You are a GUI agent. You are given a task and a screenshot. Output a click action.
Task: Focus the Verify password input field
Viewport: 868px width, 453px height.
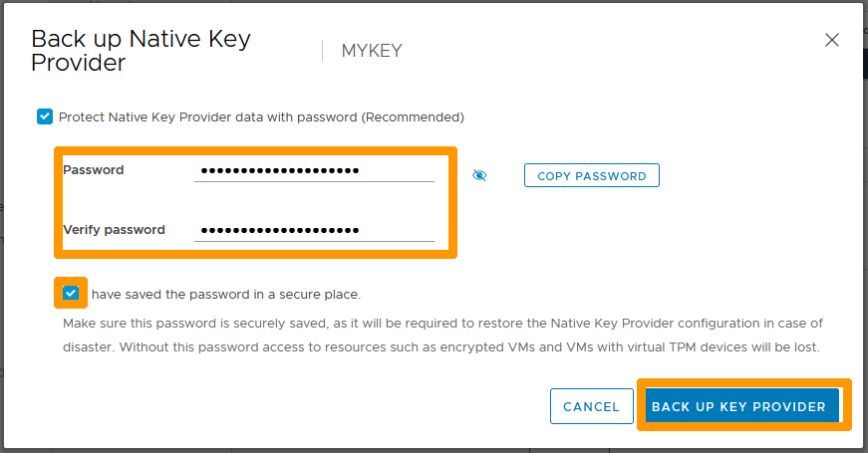click(x=314, y=230)
